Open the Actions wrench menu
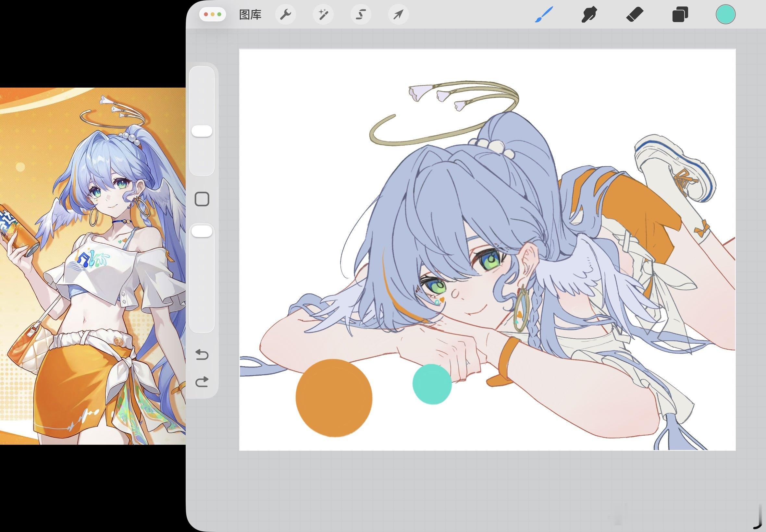The height and width of the screenshot is (532, 766). (285, 15)
